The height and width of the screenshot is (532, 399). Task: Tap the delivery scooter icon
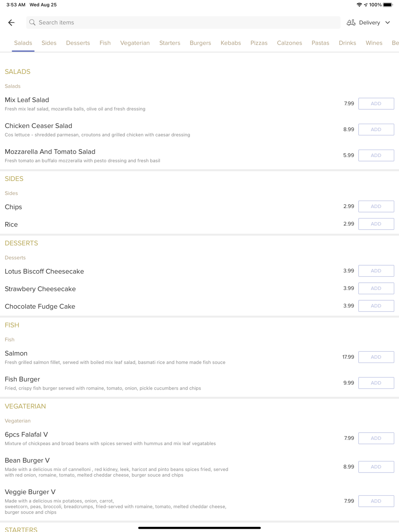(351, 23)
